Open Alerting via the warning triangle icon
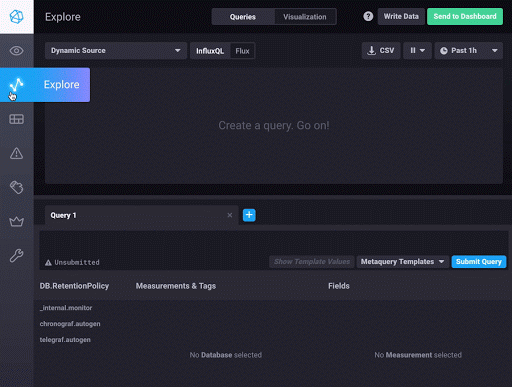The height and width of the screenshot is (387, 512). [x=16, y=153]
